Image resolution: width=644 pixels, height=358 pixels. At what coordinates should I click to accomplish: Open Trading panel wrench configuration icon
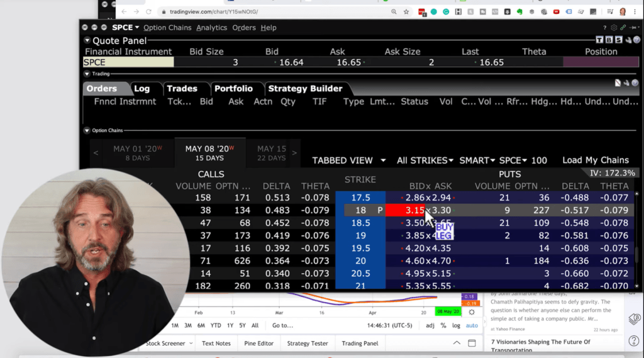626,83
